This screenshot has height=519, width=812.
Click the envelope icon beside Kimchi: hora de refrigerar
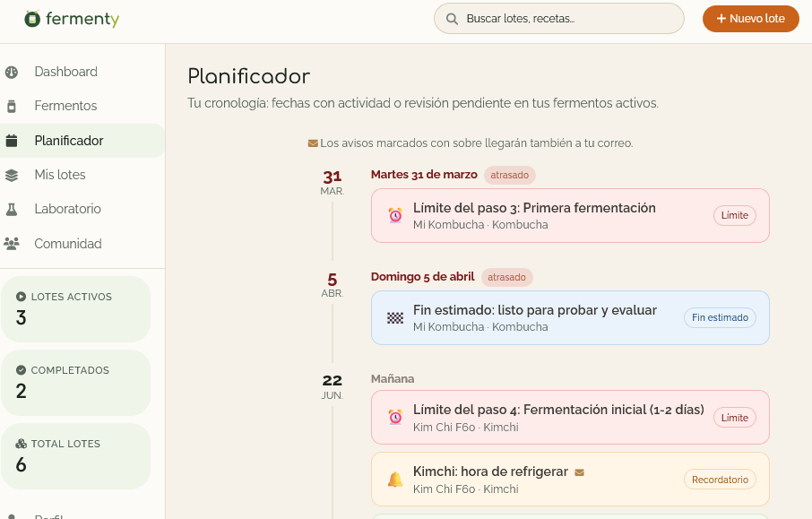pos(580,472)
